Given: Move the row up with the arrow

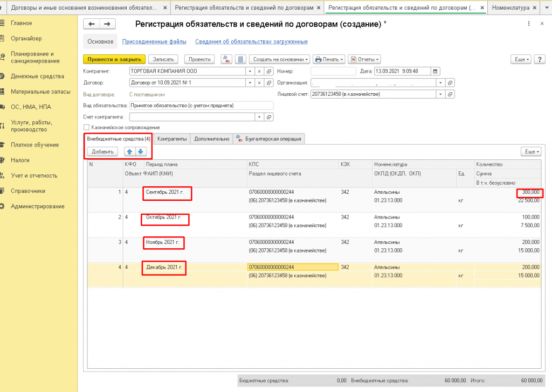Looking at the screenshot, I should [x=129, y=152].
